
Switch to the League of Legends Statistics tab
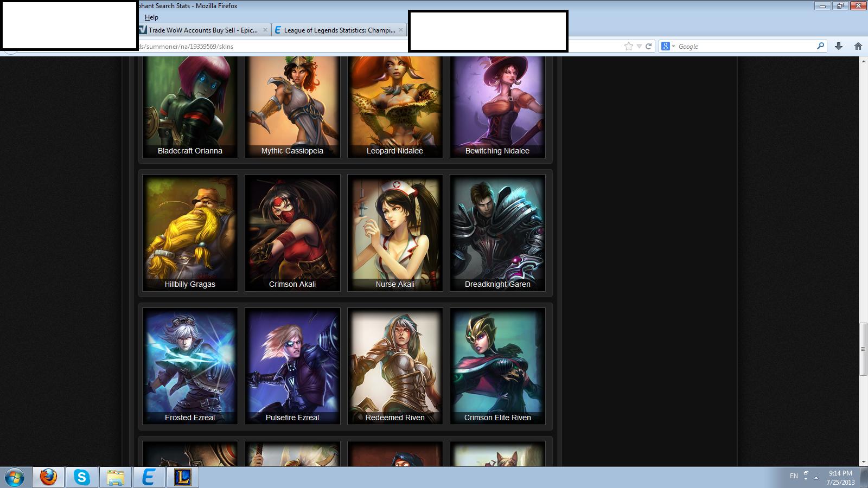pos(340,30)
